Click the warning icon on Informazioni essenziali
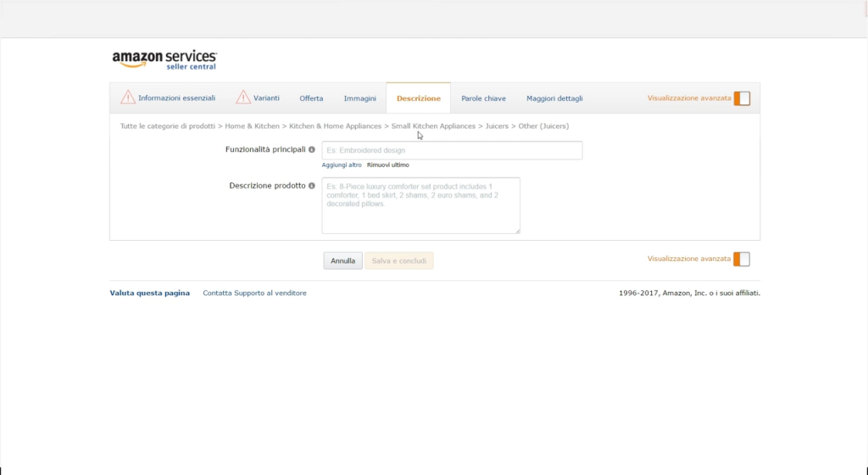The width and height of the screenshot is (868, 475). click(x=128, y=98)
